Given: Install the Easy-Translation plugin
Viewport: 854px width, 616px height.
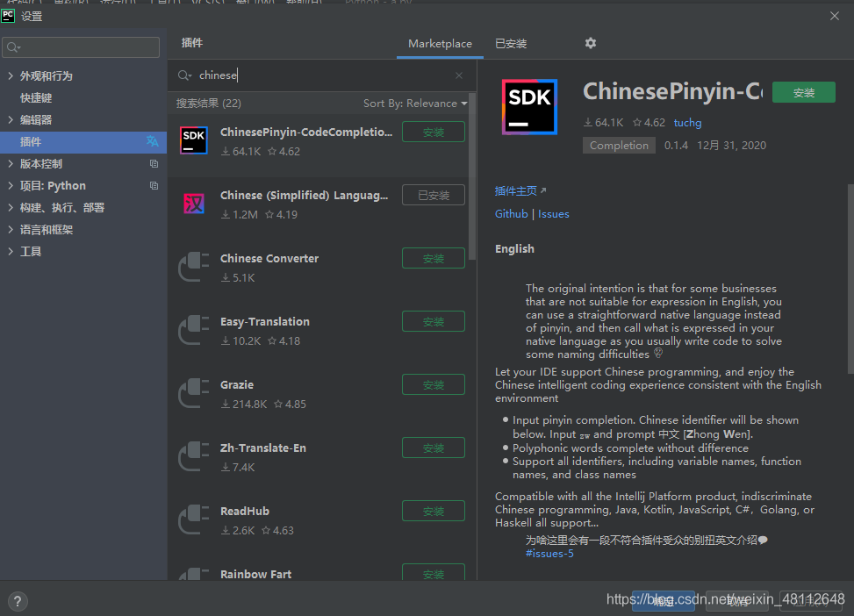Looking at the screenshot, I should tap(434, 321).
